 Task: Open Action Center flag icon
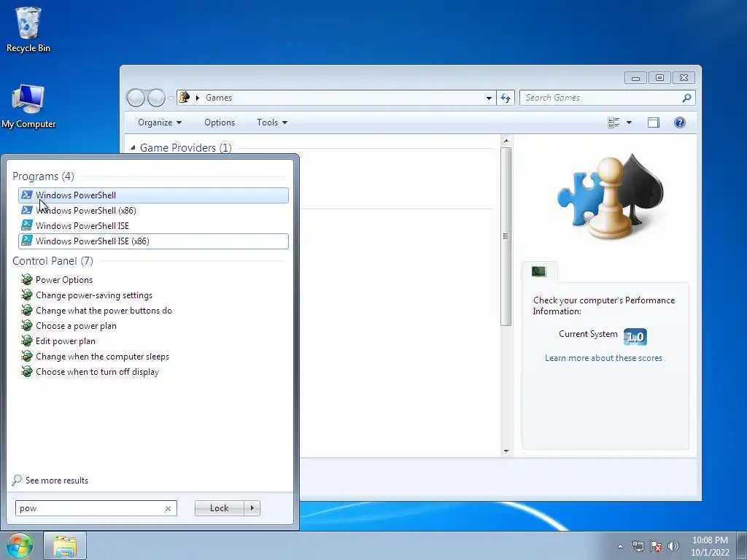tap(656, 546)
